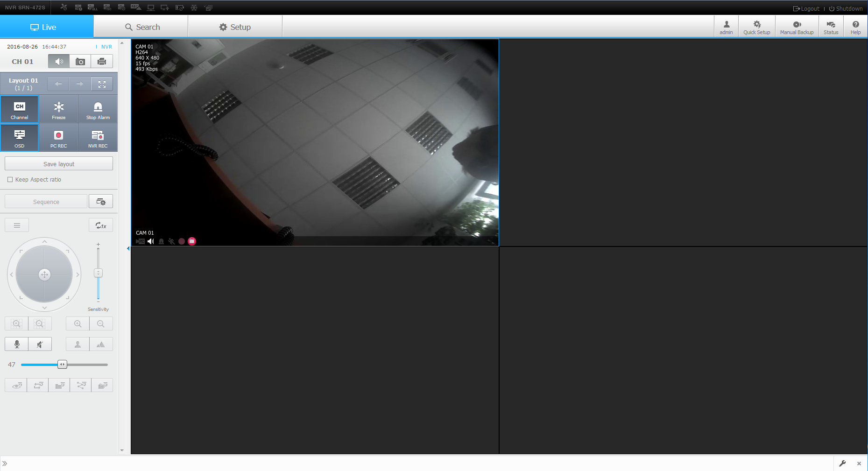
Task: Launch Quick Setup
Action: (x=756, y=27)
